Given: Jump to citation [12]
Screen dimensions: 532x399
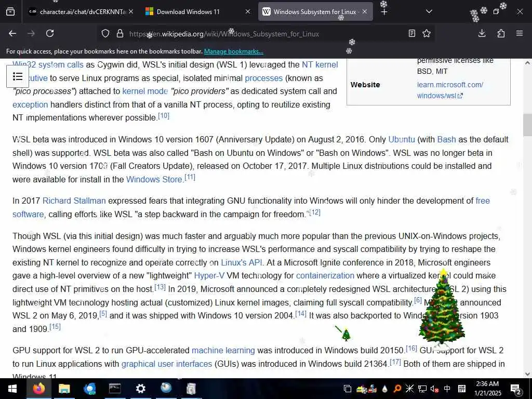Looking at the screenshot, I should 315,212.
